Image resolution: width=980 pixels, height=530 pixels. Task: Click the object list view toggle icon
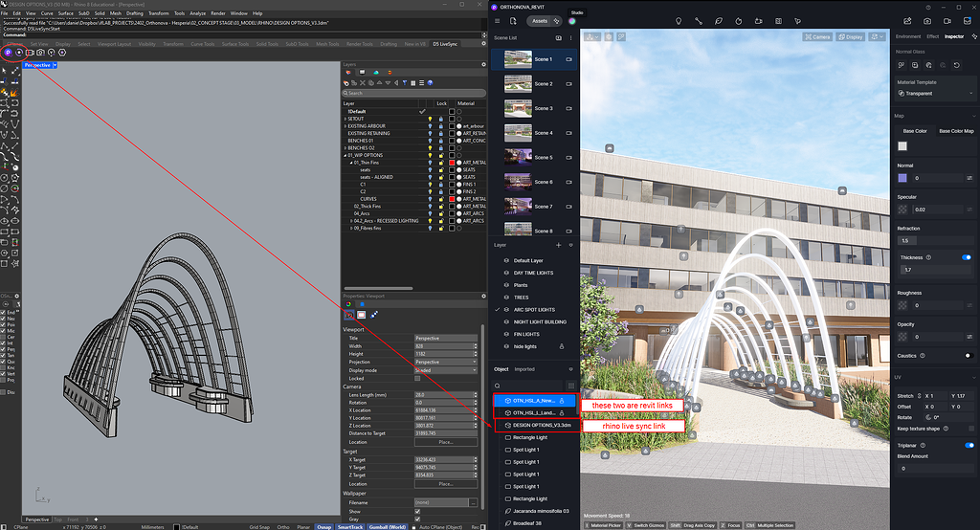click(570, 386)
